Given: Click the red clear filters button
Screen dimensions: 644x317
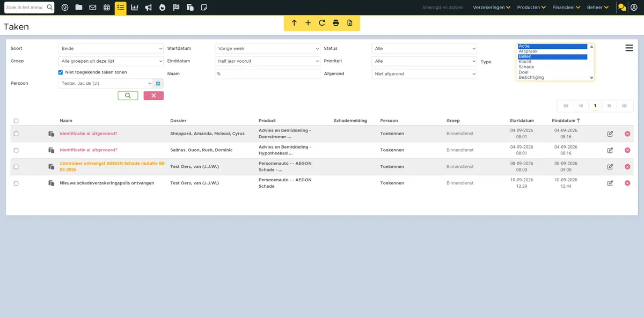Looking at the screenshot, I should [153, 95].
